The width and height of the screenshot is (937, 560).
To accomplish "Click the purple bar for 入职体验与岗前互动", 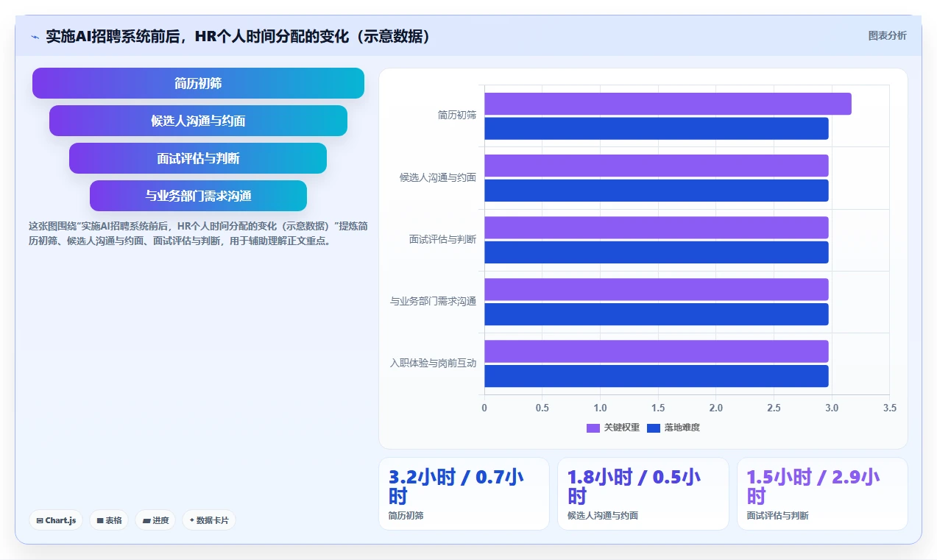I will click(657, 351).
